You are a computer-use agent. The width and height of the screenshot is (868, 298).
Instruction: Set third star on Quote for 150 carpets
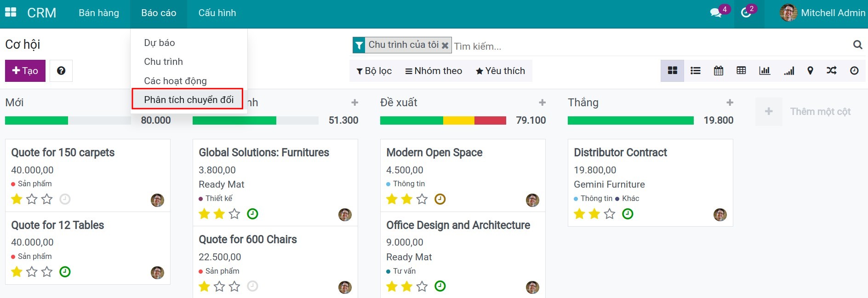click(x=47, y=199)
